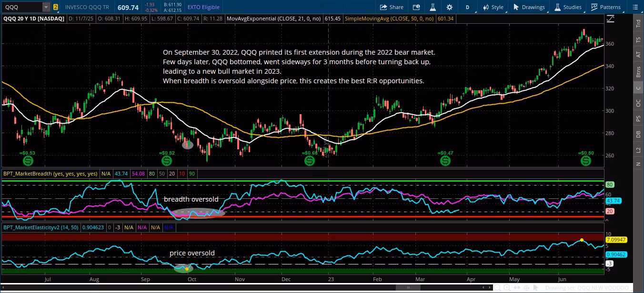Image resolution: width=644 pixels, height=293 pixels.
Task: Change the D timeframe aggregation
Action: point(467,7)
